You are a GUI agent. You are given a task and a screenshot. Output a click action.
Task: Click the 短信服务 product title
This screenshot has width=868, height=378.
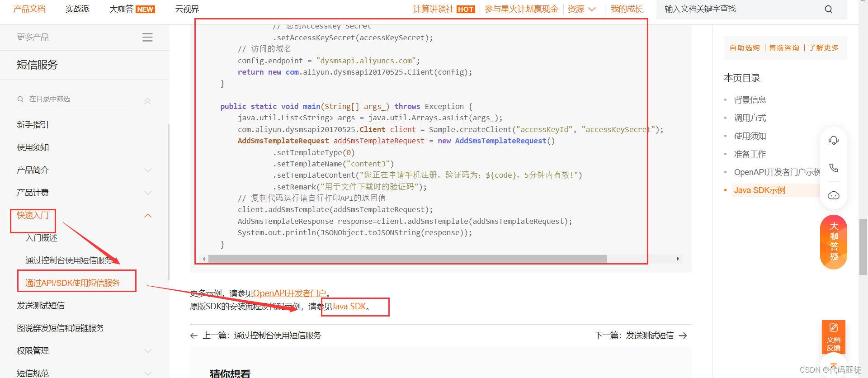point(37,65)
